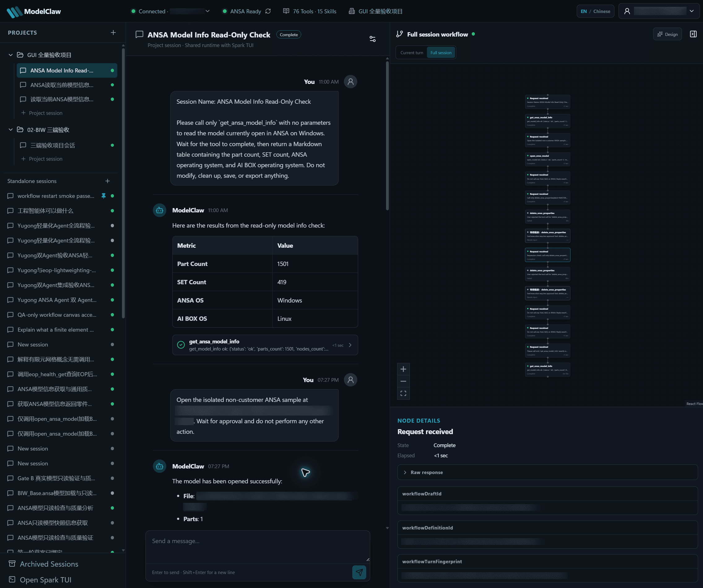Collapse 02-BIW 三端验收 project folder

(x=11, y=130)
